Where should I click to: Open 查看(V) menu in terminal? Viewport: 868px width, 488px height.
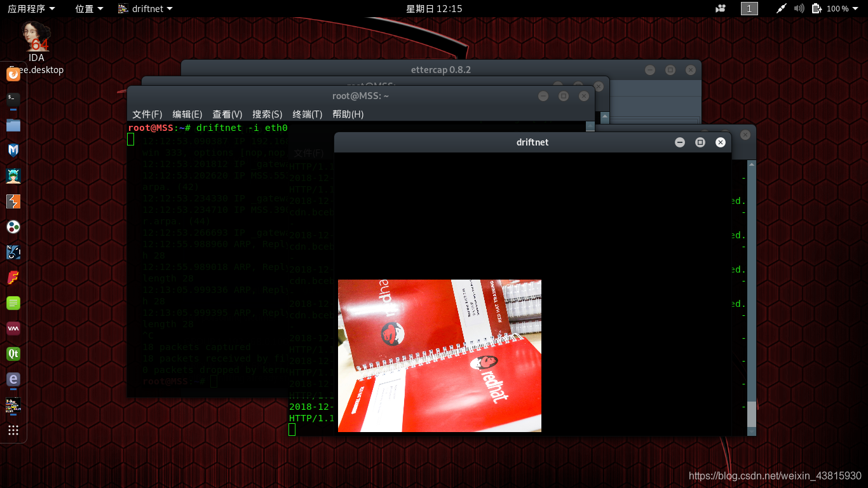coord(227,114)
